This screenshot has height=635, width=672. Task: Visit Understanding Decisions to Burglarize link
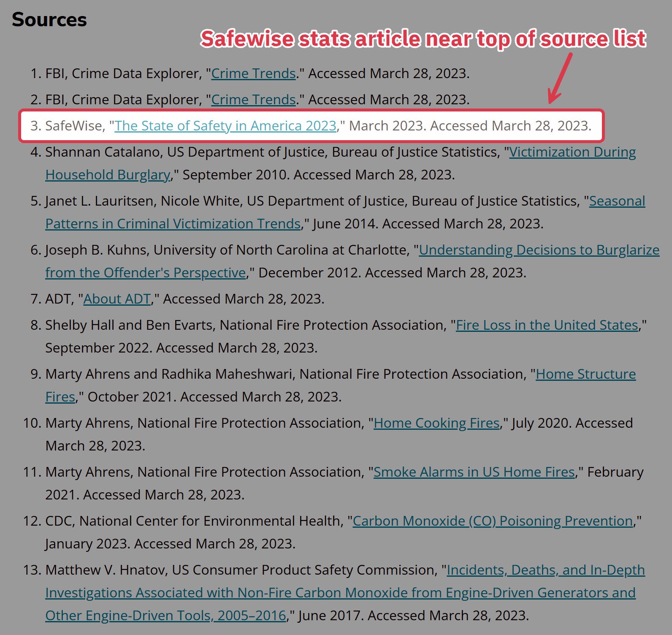tap(539, 250)
